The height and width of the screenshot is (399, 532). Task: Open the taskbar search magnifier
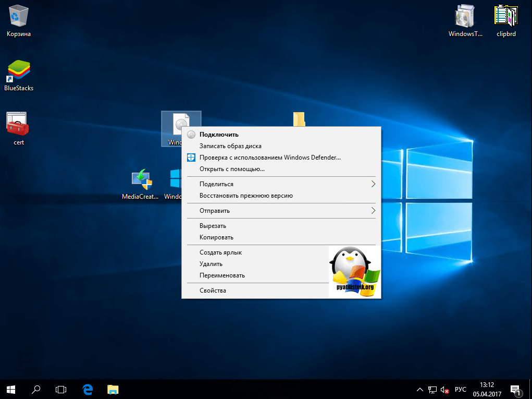[x=36, y=389]
